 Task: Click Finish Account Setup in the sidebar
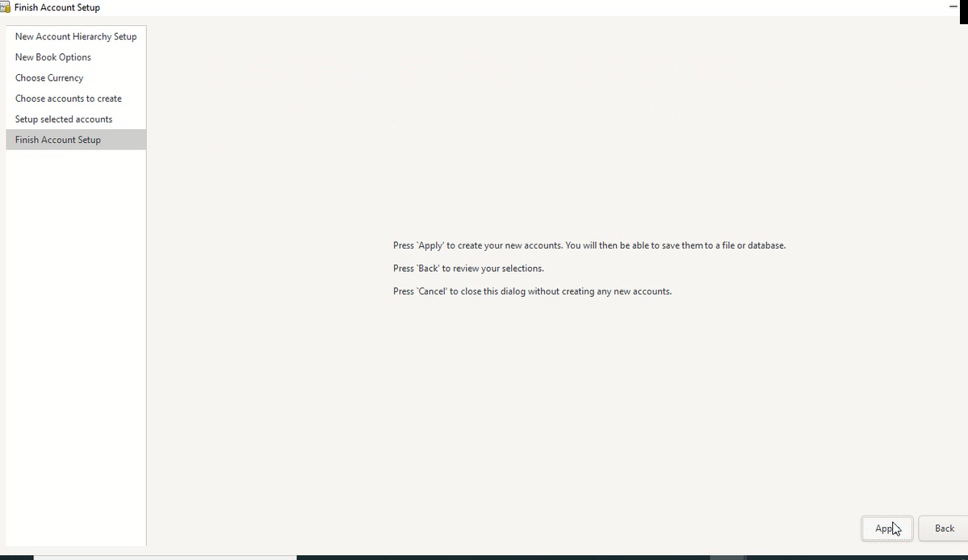(x=58, y=140)
